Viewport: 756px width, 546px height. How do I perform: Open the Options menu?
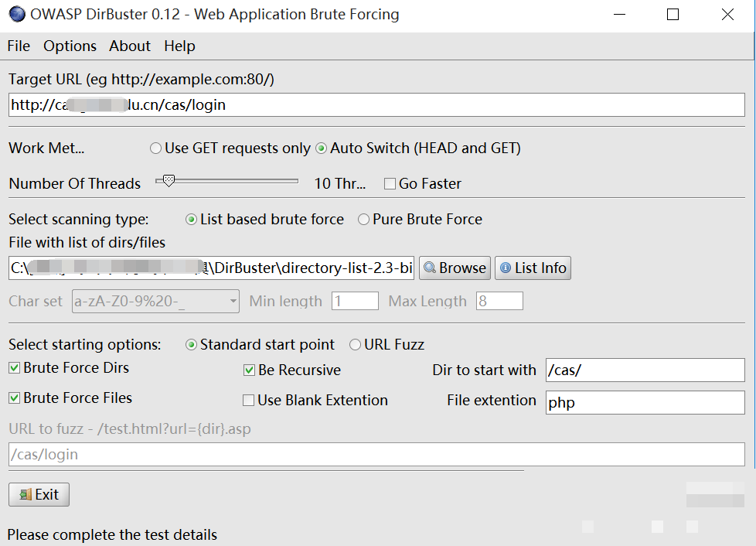click(70, 46)
